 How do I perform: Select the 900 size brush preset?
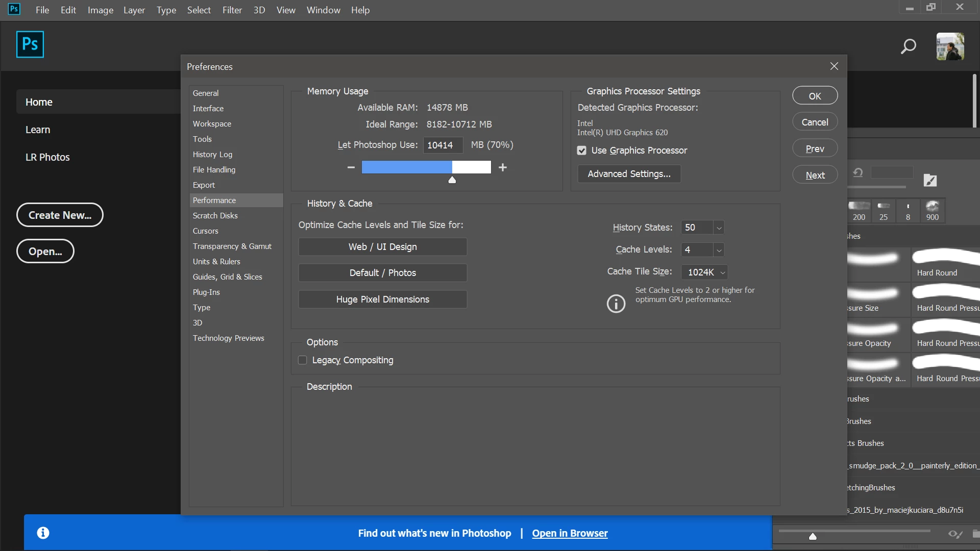coord(932,210)
